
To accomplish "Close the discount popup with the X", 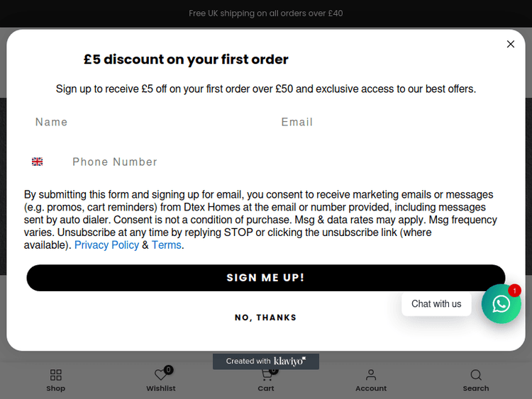I will point(510,44).
